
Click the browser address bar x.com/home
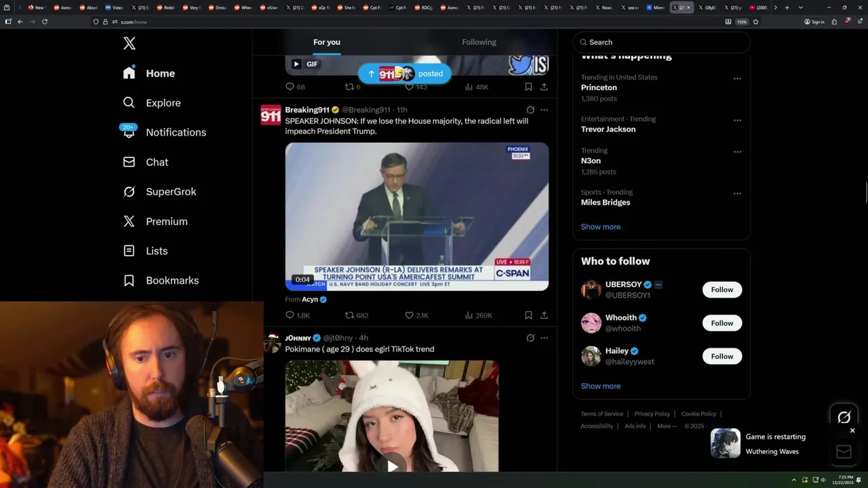407,22
